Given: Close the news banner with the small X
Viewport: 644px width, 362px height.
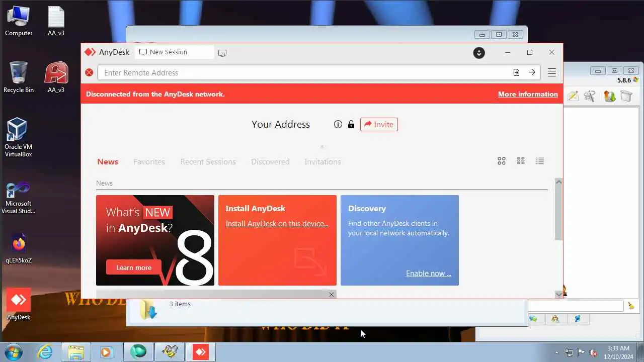Looking at the screenshot, I should (331, 295).
